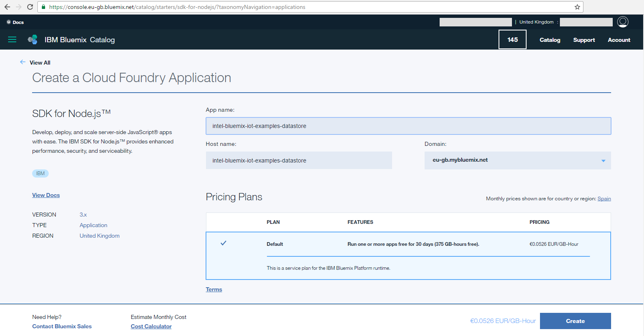644x336 pixels.
Task: Click the secure padlock icon in address bar
Action: tap(43, 7)
